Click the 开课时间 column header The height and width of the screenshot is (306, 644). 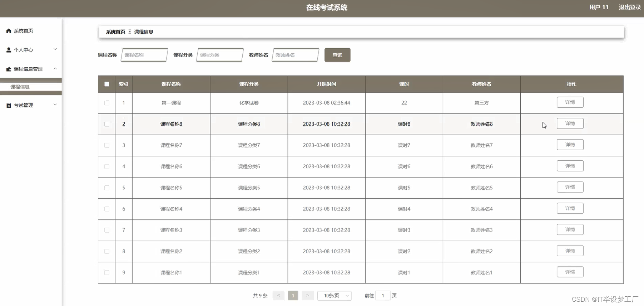coord(326,84)
